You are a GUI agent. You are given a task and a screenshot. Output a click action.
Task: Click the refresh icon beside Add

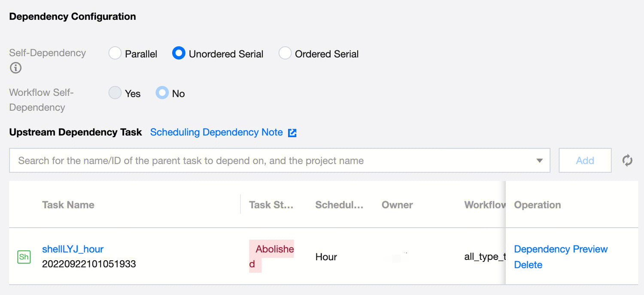point(627,161)
